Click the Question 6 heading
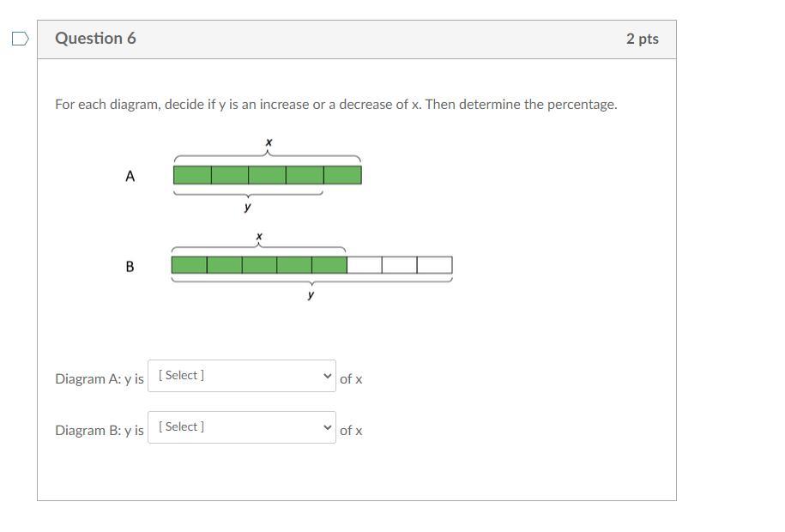785x532 pixels. (x=95, y=39)
